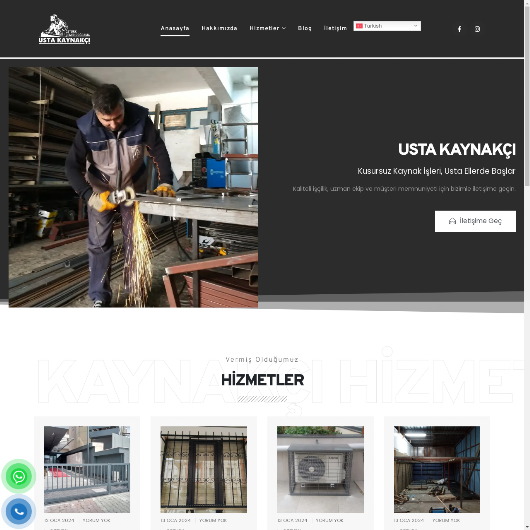Open the window iron grille service thumbnail

(203, 469)
